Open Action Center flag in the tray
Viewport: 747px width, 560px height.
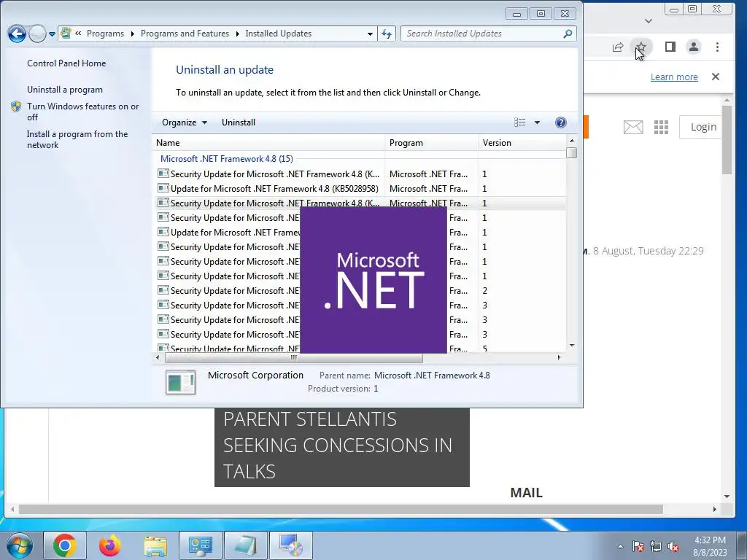(638, 546)
